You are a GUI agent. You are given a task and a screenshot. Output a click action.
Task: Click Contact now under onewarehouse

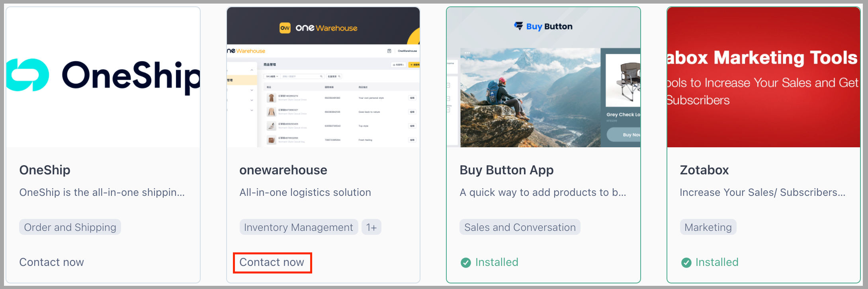272,262
